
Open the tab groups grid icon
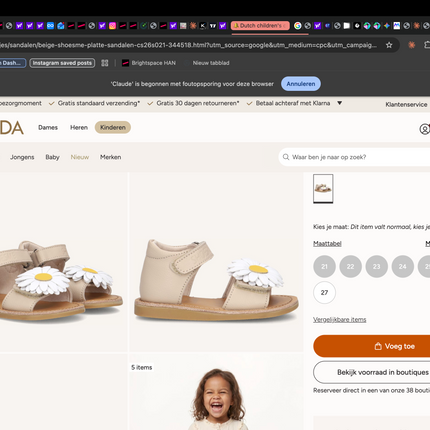105,63
